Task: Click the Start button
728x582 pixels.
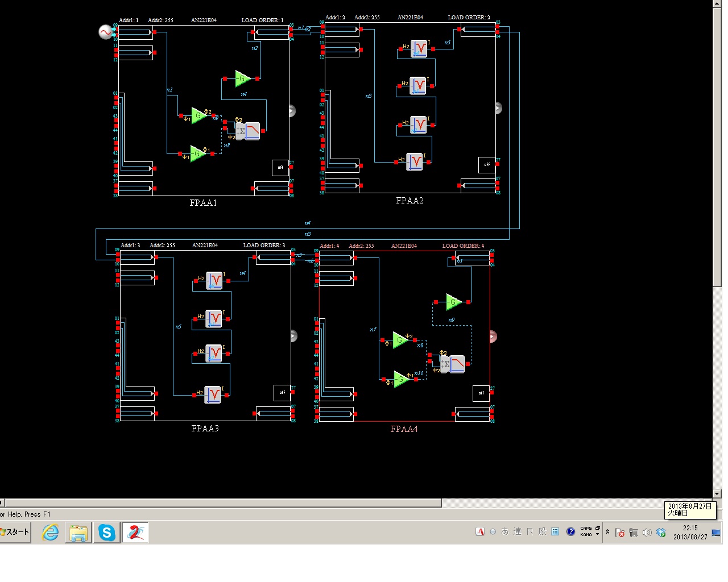Action: (15, 533)
